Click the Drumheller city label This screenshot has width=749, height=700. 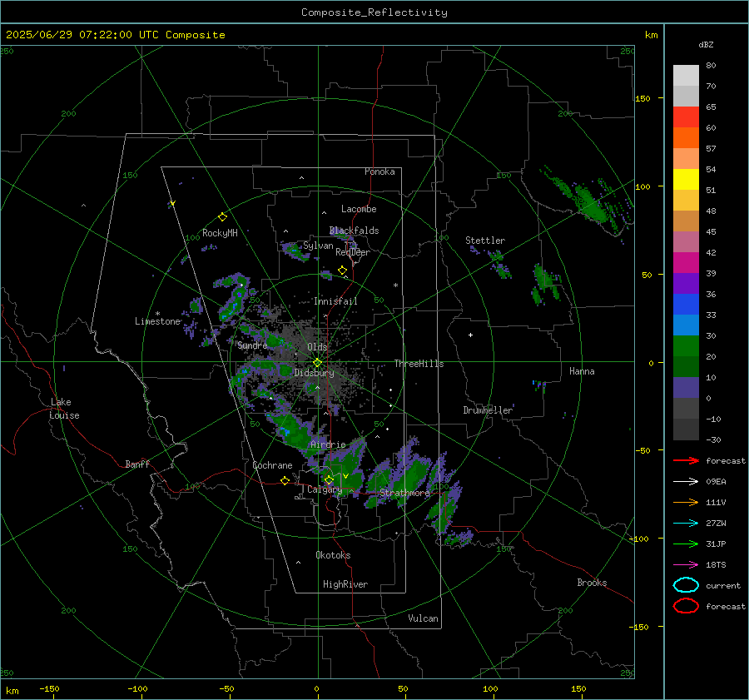[x=488, y=410]
